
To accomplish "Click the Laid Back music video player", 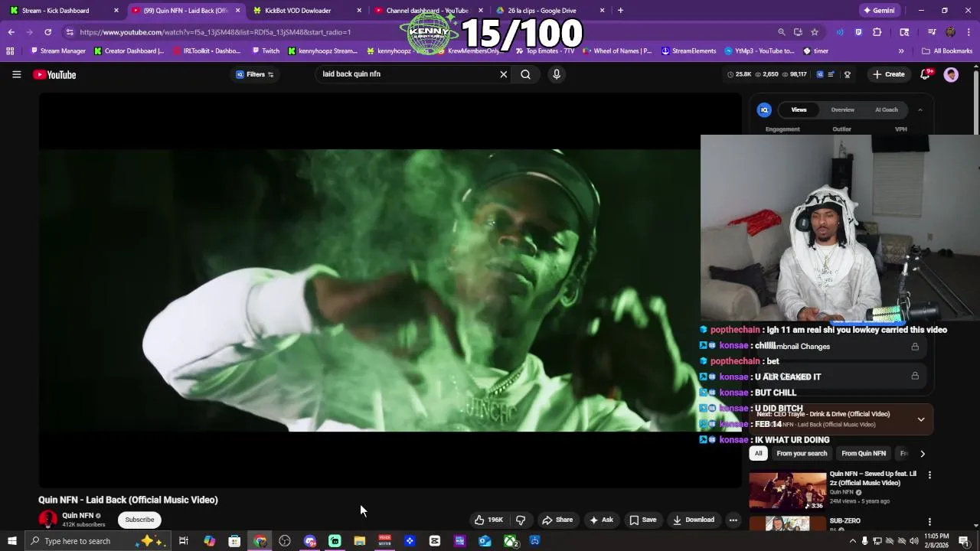I will 390,291.
